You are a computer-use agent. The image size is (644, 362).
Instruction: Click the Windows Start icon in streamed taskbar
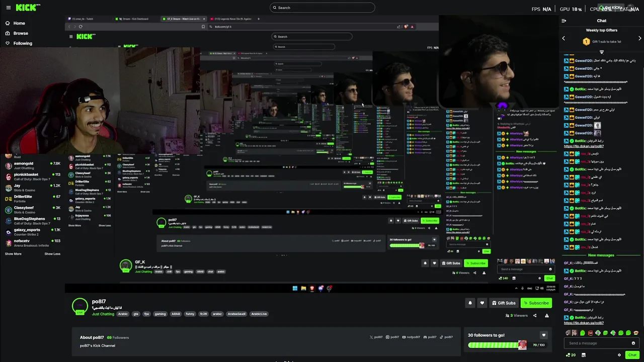(295, 288)
